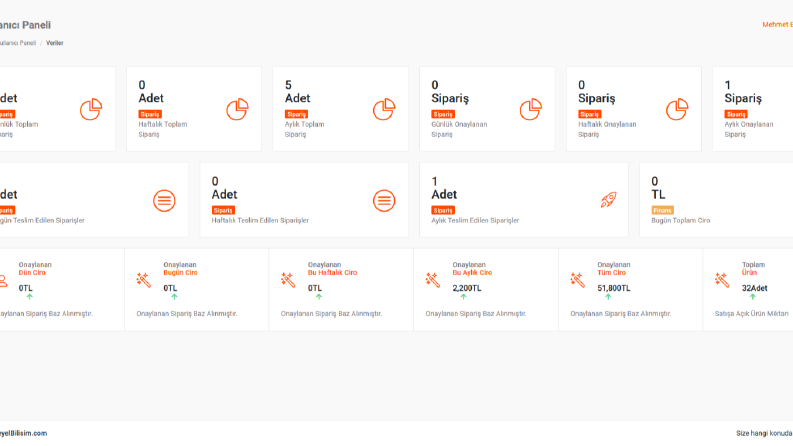Click the 32Adet value
The height and width of the screenshot is (446, 793).
click(x=755, y=288)
